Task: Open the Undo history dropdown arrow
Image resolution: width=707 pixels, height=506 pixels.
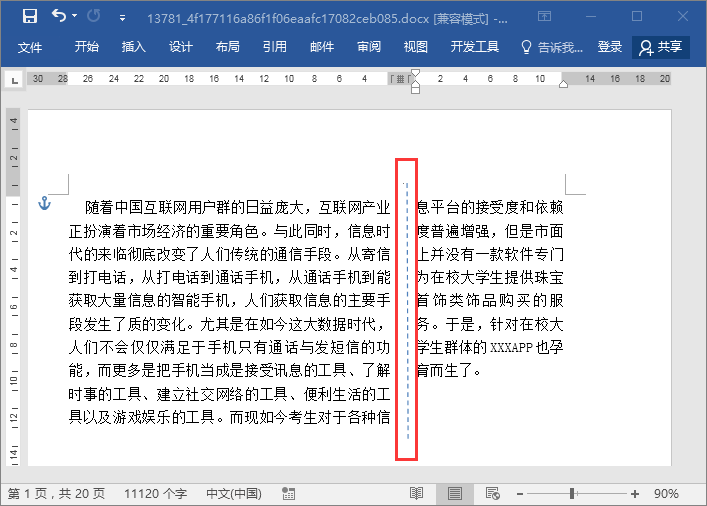Action: pyautogui.click(x=75, y=17)
